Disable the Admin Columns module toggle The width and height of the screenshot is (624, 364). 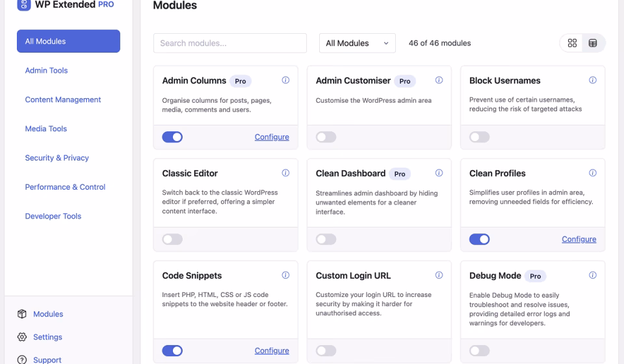click(x=172, y=137)
